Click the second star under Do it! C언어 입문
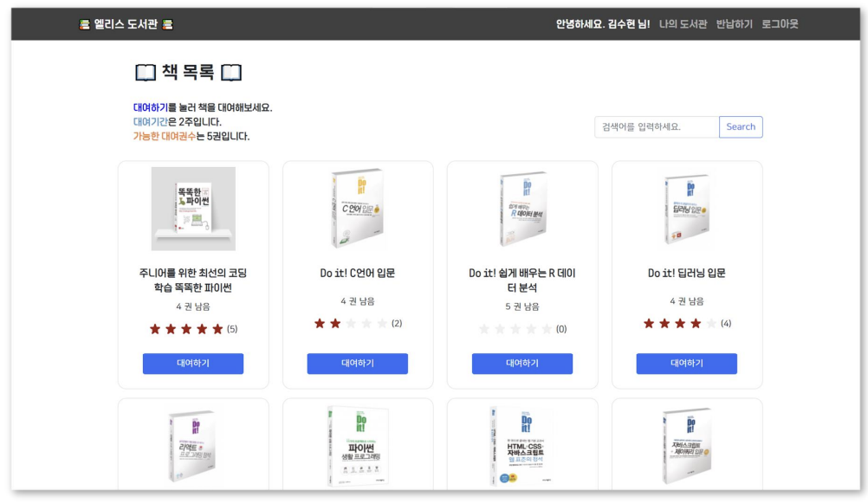 [x=335, y=324]
